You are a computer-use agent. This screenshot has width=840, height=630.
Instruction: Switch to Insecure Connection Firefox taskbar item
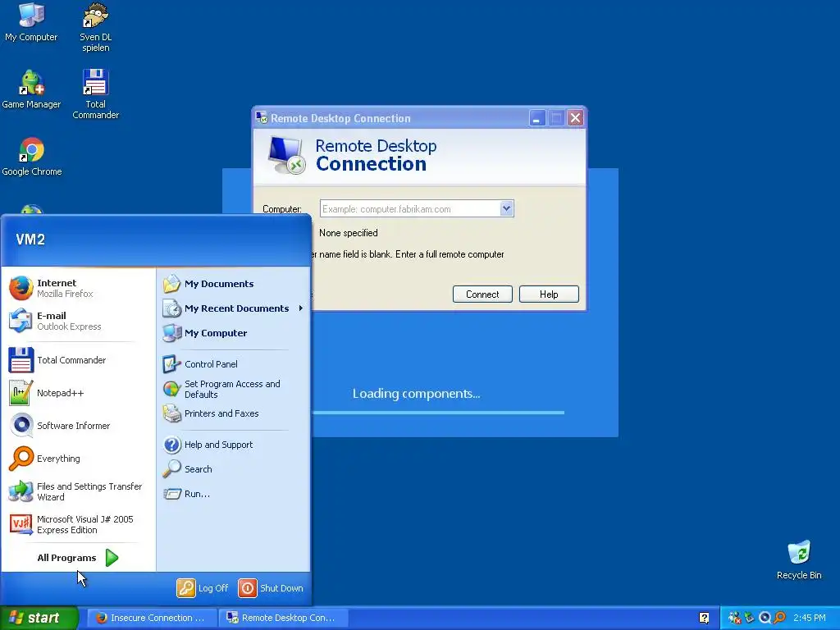tap(151, 618)
